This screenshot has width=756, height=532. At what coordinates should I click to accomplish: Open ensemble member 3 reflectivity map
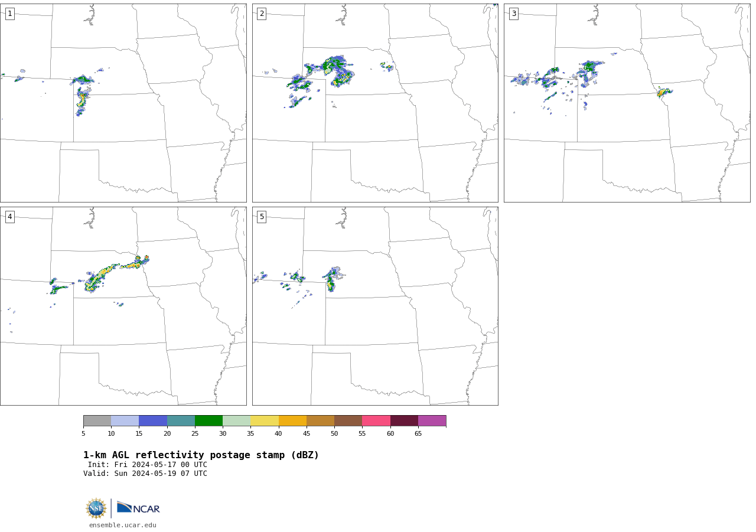point(627,103)
